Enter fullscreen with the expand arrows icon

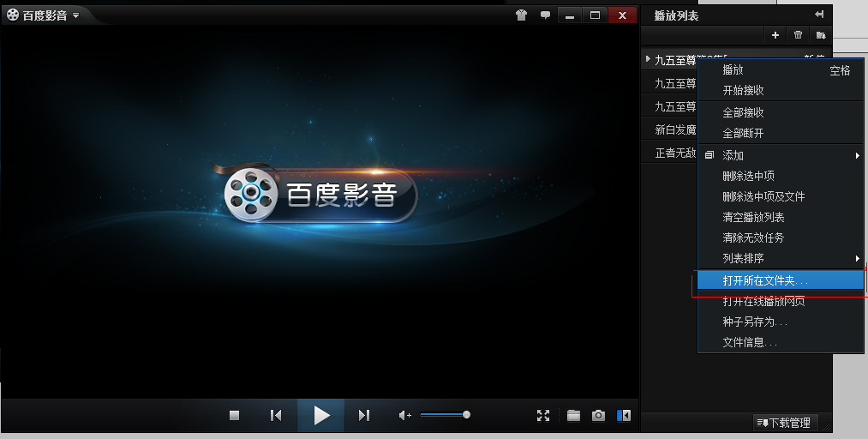pyautogui.click(x=543, y=416)
